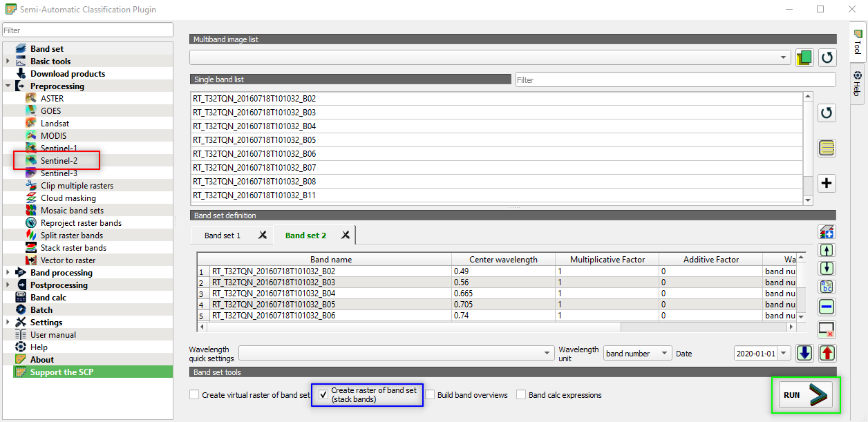The width and height of the screenshot is (868, 422).
Task: Click the RUN button
Action: (806, 395)
